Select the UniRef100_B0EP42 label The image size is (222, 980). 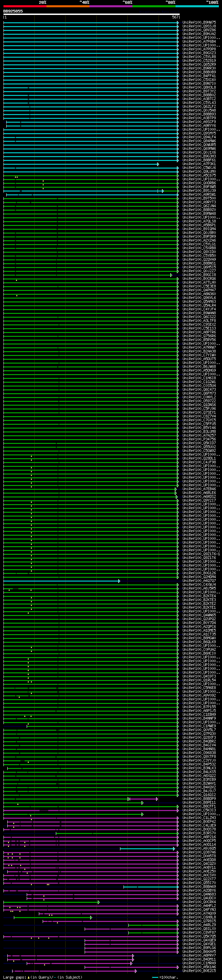[199, 822]
